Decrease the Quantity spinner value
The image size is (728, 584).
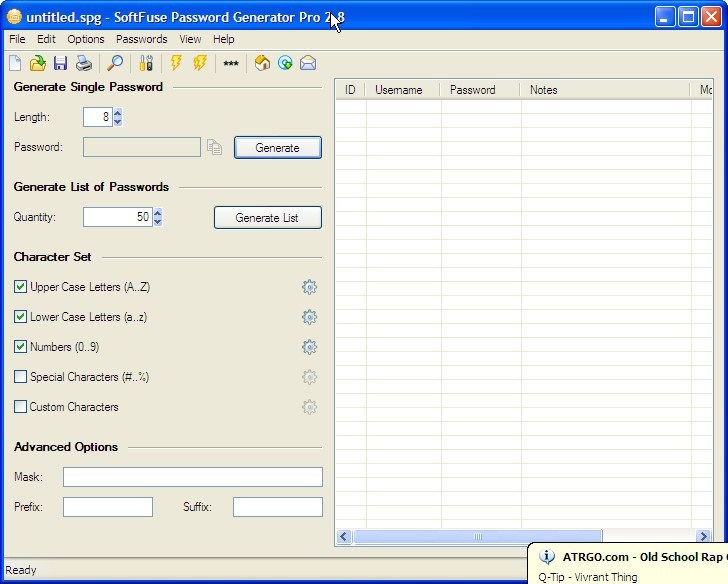(x=158, y=221)
